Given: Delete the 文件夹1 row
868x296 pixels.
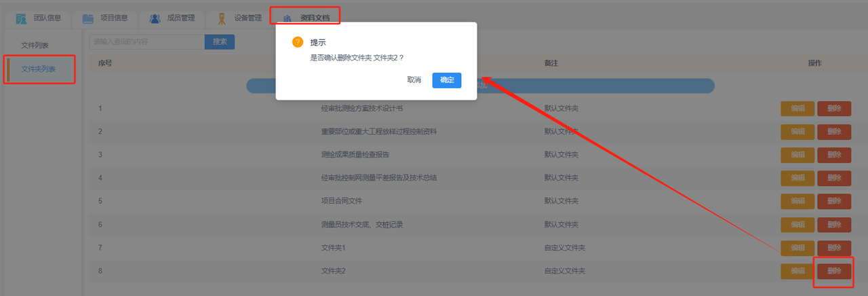Looking at the screenshot, I should [x=833, y=248].
